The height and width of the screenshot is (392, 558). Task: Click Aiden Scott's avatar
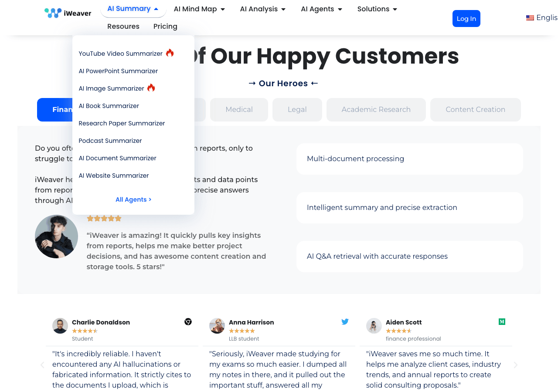374,326
